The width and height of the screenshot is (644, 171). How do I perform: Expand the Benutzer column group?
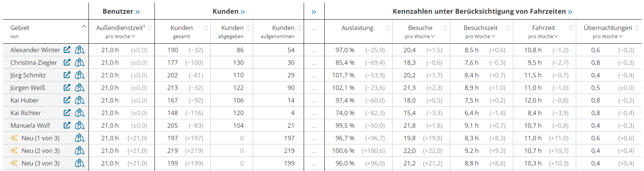[137, 12]
